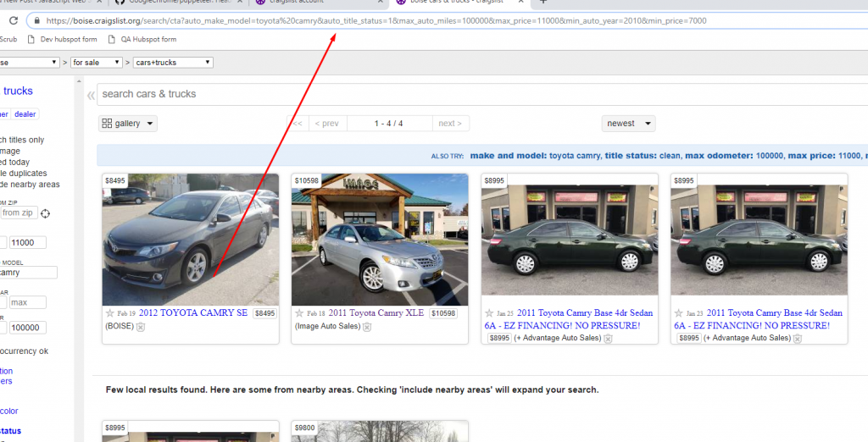Click the browser address bar URL
868x442 pixels.
[x=376, y=21]
